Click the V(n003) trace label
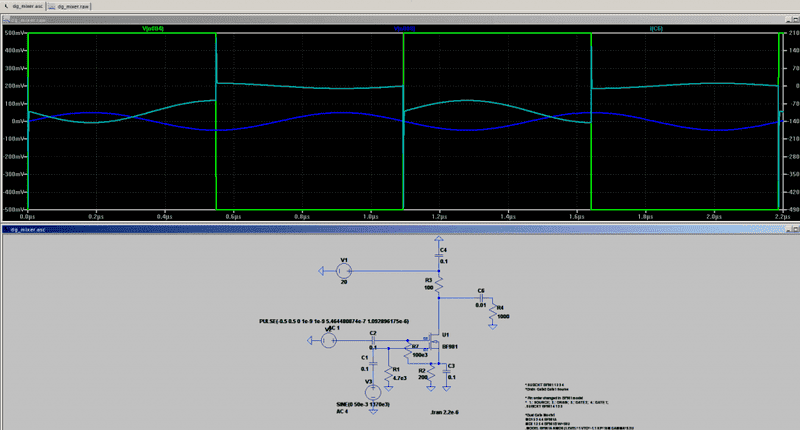800x430 pixels. (x=404, y=29)
